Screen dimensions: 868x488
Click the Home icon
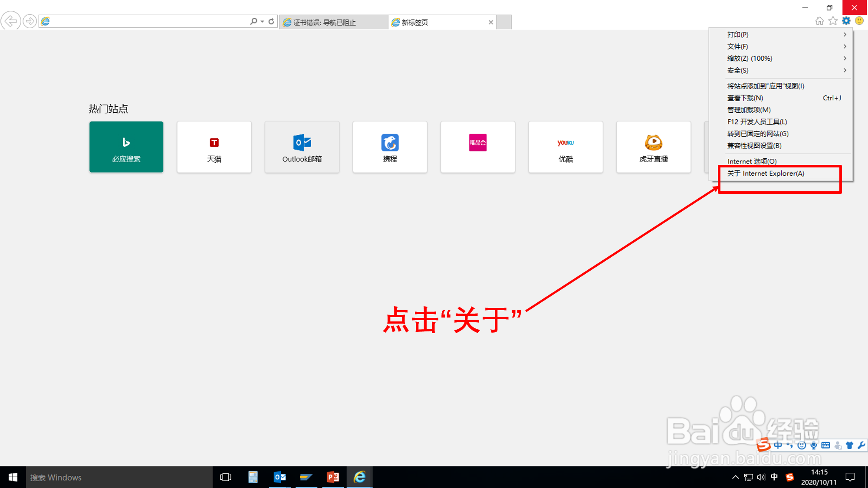pyautogui.click(x=819, y=21)
